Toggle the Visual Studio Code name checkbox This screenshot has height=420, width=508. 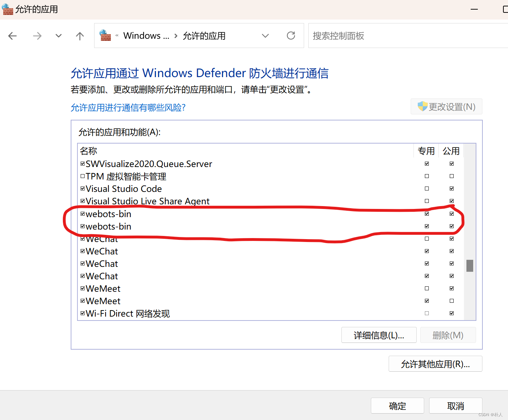click(82, 189)
